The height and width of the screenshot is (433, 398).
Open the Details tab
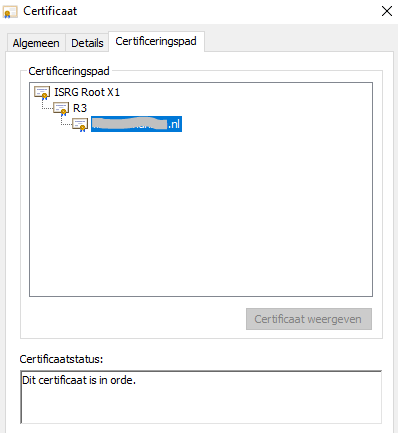coord(87,43)
